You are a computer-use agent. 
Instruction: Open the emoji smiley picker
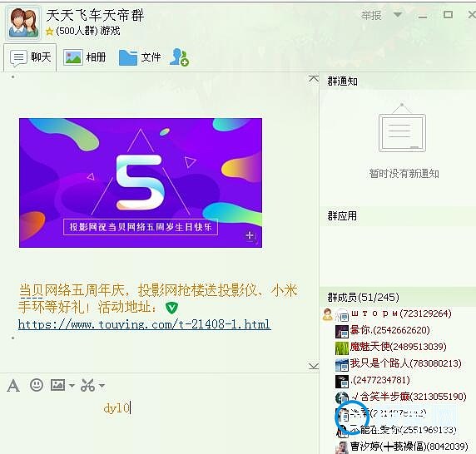point(37,385)
